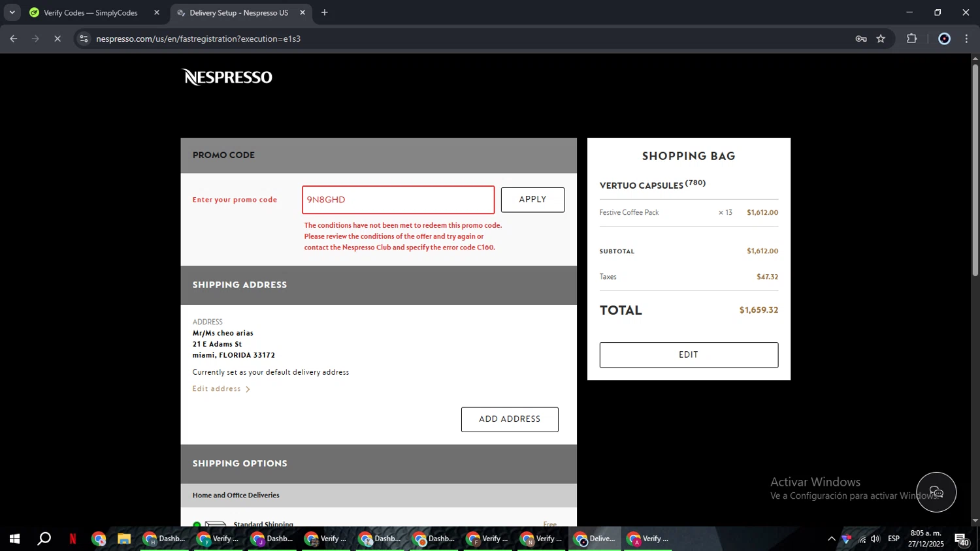Click the Edit address link
Screen dimensions: 980x551
coord(217,388)
